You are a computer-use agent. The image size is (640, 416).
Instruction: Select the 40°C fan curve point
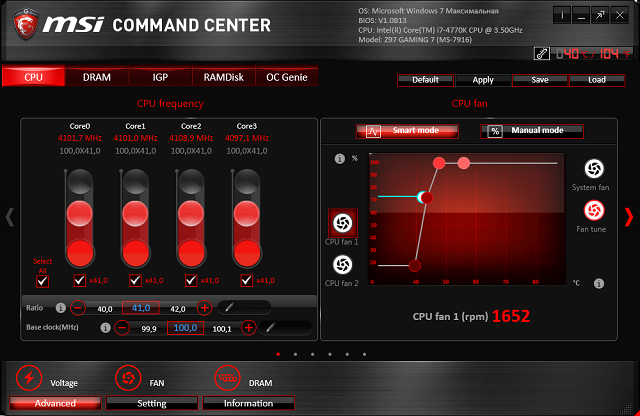click(x=415, y=266)
